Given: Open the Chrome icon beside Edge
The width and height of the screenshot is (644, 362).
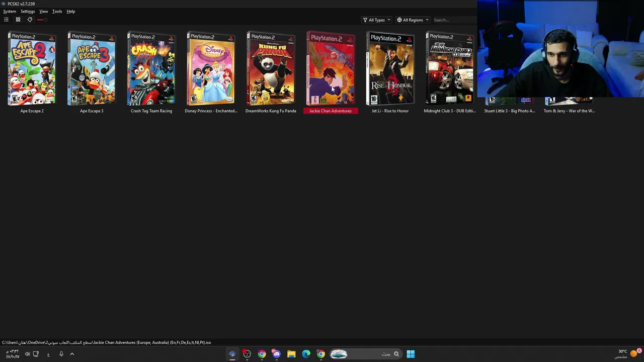Looking at the screenshot, I should click(320, 354).
